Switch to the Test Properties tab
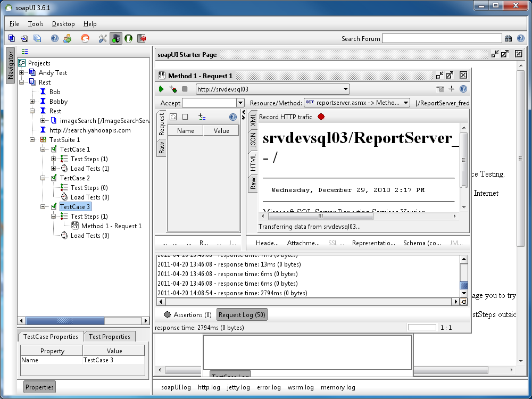 pyautogui.click(x=110, y=337)
